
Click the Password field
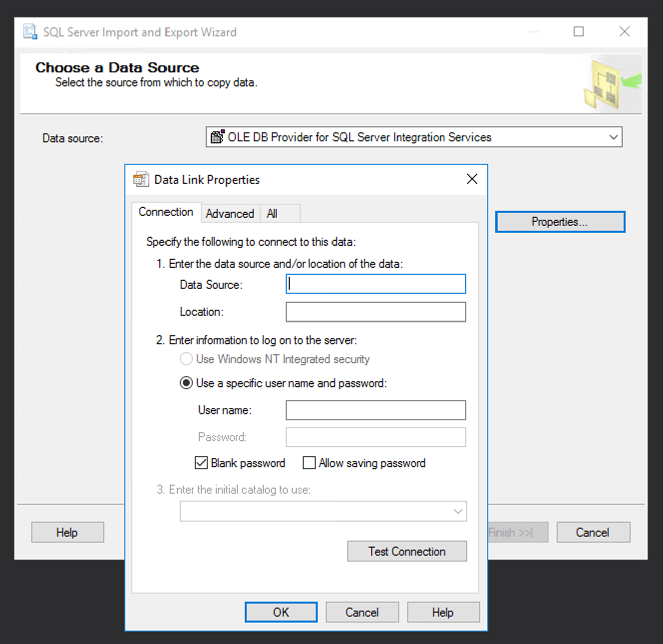click(376, 437)
